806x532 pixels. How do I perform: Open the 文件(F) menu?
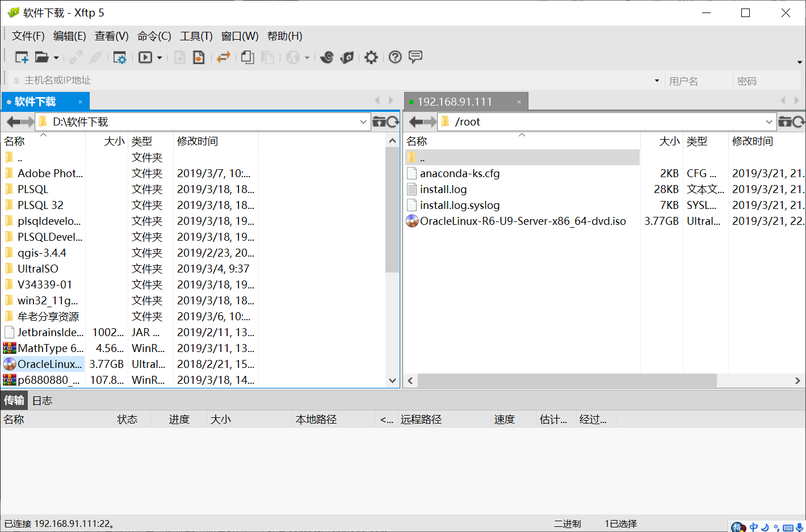[28, 36]
